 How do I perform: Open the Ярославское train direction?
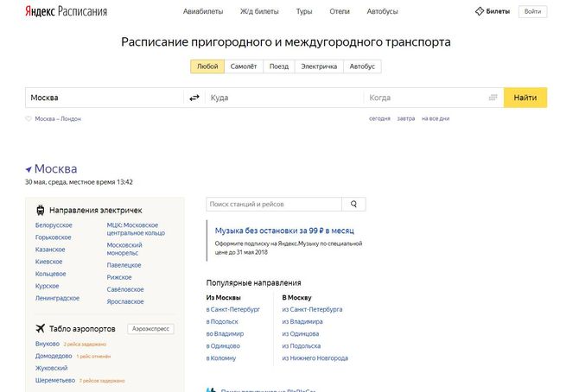(125, 301)
